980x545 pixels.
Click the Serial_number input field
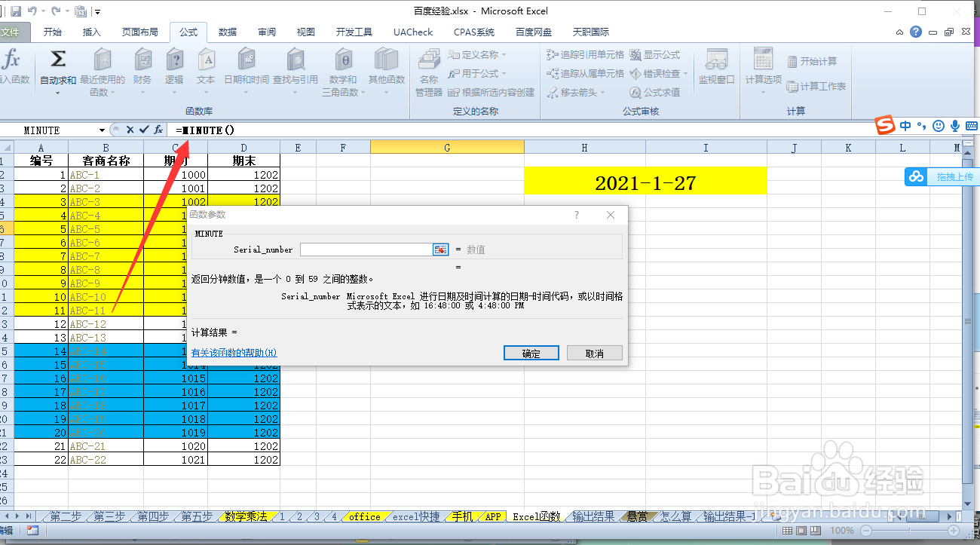[364, 249]
